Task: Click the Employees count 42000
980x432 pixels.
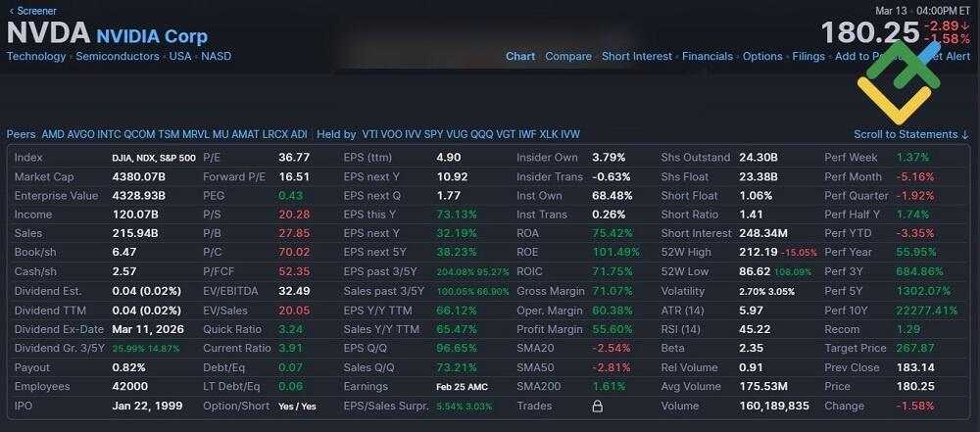Action: [x=130, y=386]
